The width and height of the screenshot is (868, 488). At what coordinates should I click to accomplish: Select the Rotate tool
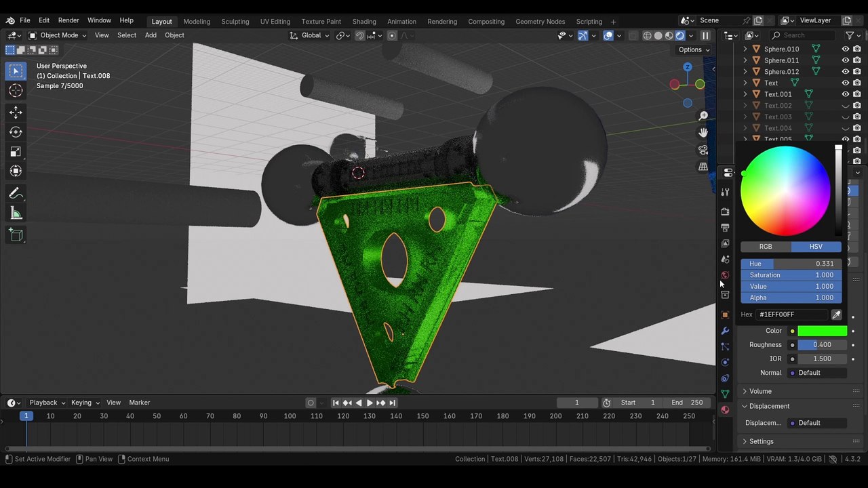(16, 132)
